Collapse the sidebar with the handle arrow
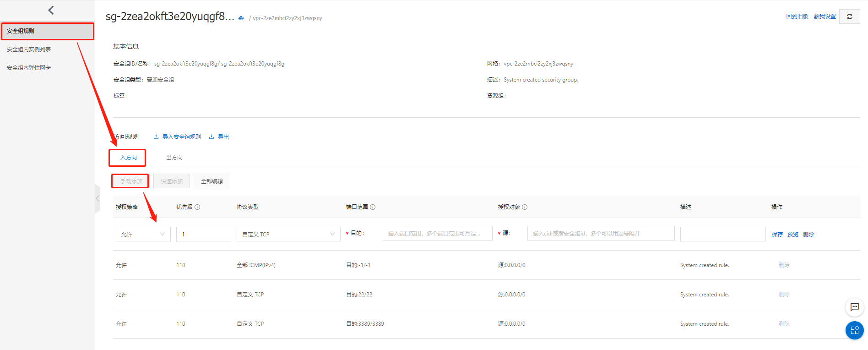Viewport: 868px width, 350px height. [98, 198]
